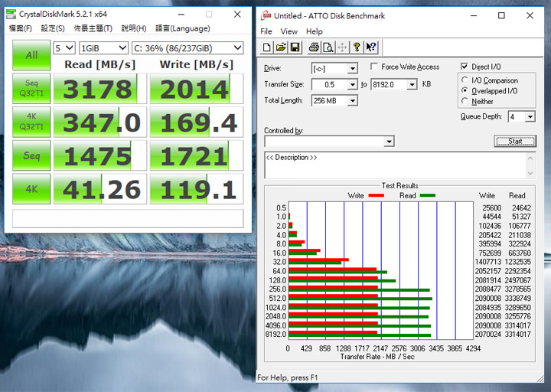Click Description scrollbar up arrow

[530, 158]
